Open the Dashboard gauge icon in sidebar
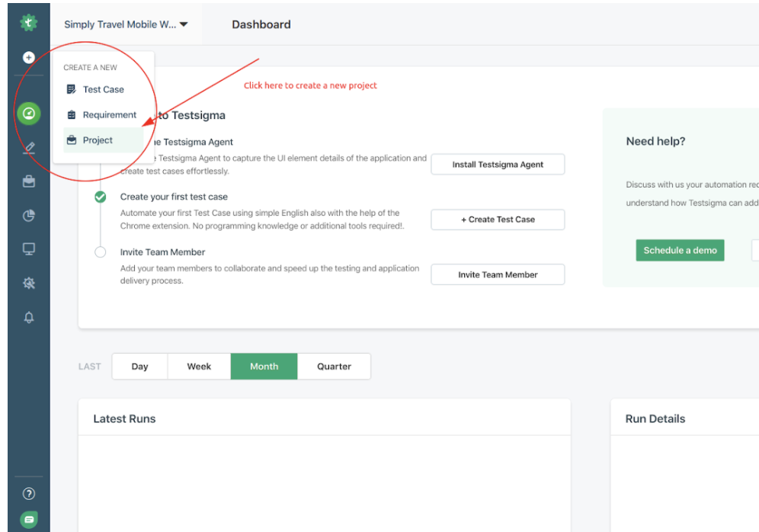Image resolution: width=759 pixels, height=532 pixels. point(29,114)
